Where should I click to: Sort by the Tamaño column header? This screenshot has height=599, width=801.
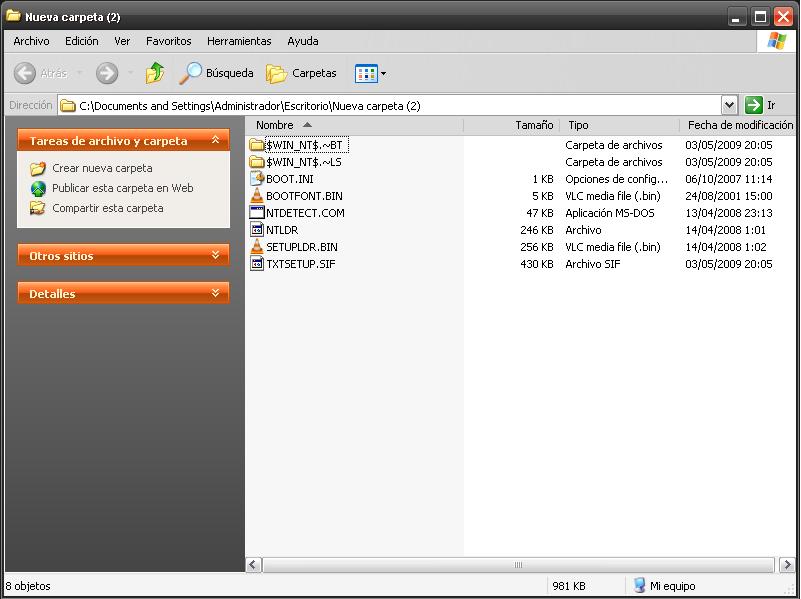click(534, 125)
